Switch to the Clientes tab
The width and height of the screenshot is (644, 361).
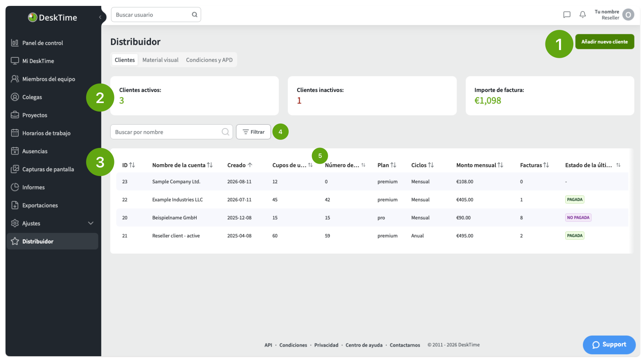click(x=125, y=60)
